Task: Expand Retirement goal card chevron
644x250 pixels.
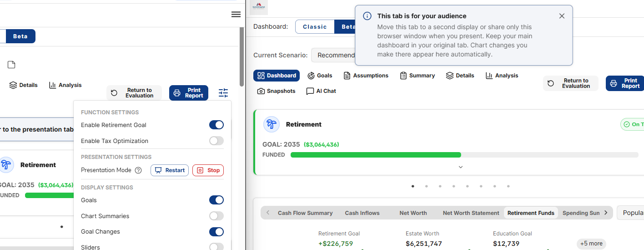Action: point(460,167)
